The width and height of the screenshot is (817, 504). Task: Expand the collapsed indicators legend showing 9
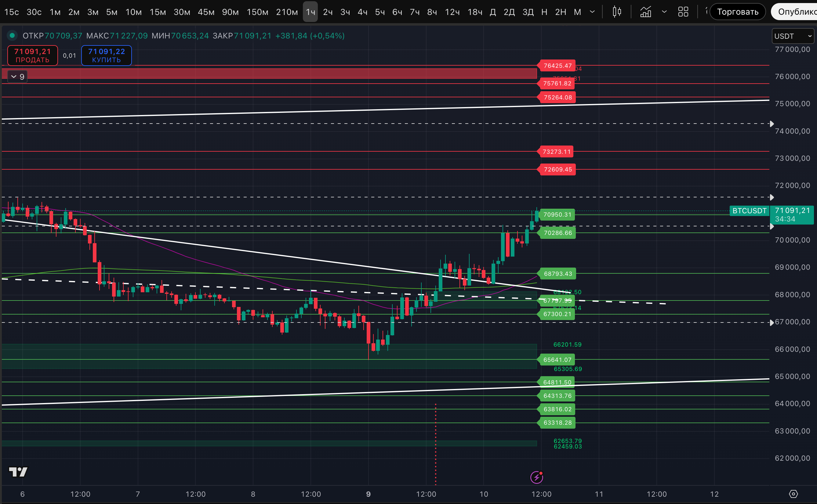click(x=17, y=77)
